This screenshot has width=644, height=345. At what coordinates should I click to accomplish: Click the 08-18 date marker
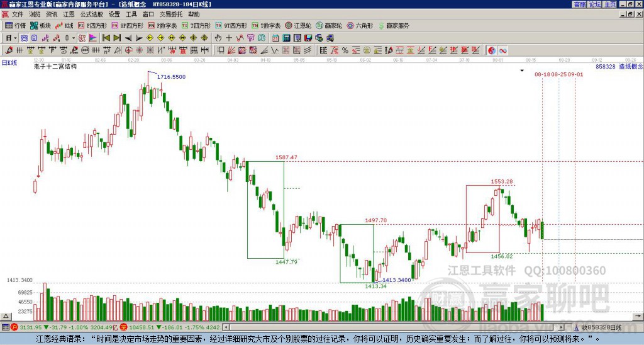coord(542,74)
